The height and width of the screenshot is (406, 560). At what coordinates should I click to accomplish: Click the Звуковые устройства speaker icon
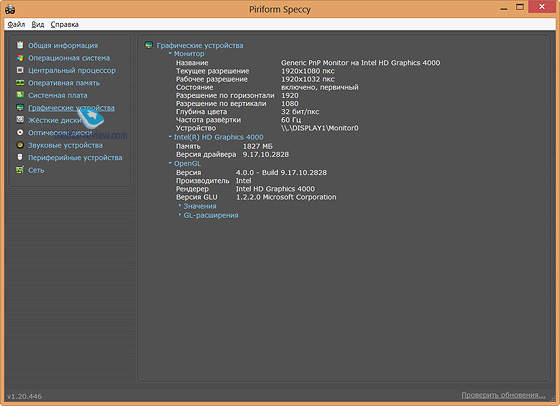click(x=20, y=145)
